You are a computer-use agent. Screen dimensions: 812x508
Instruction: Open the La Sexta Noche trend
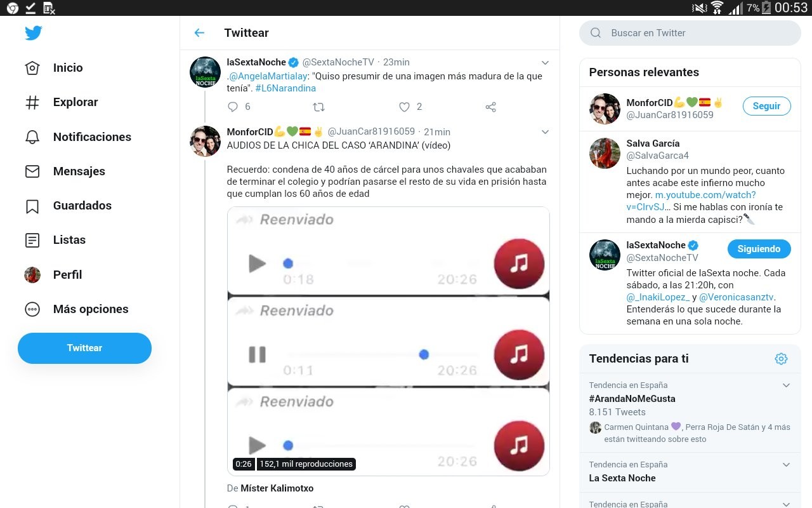pos(622,478)
